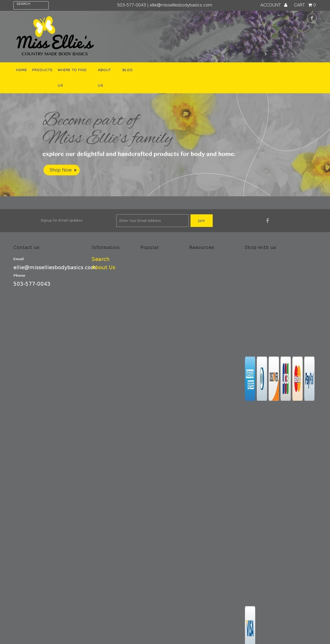Screen dimensions: 330x644
Task: Click the American Express payment icon
Action: pyautogui.click(x=250, y=379)
